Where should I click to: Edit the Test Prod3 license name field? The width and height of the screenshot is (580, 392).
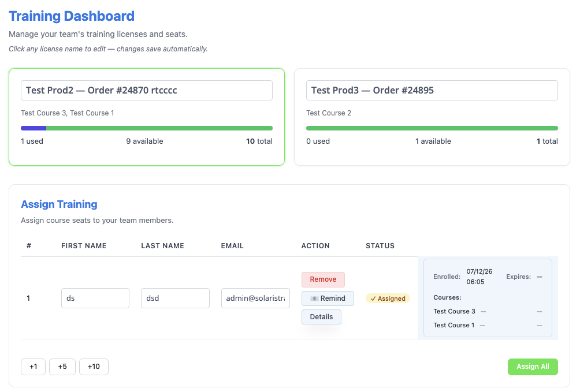pyautogui.click(x=432, y=90)
